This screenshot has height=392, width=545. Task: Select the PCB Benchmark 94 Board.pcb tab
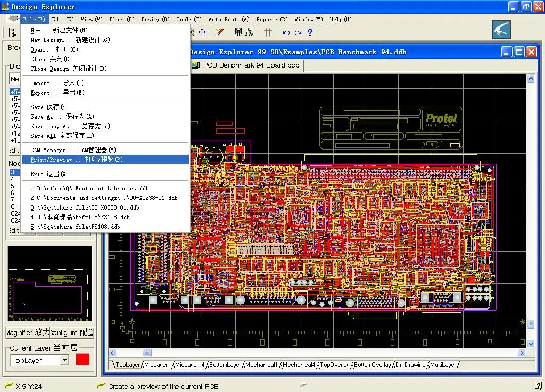[247, 65]
